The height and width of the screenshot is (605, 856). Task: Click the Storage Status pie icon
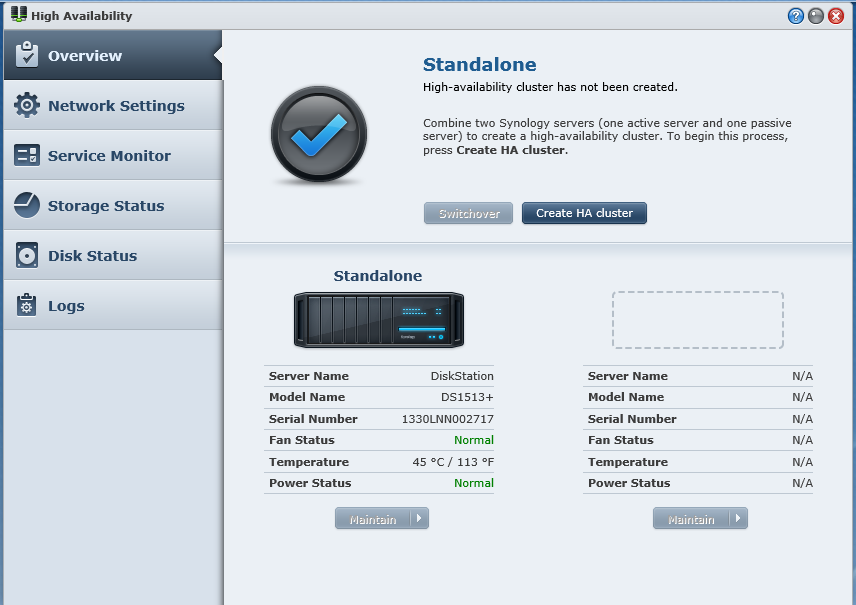tap(27, 205)
